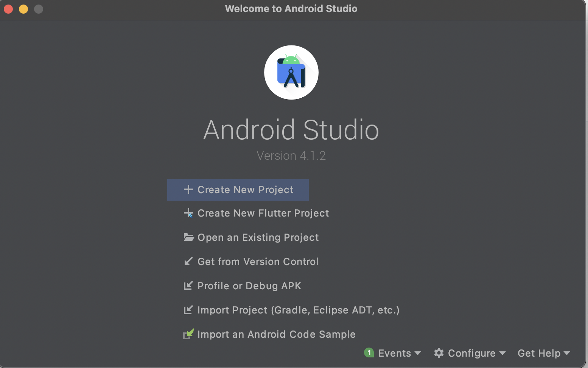
Task: Open the Events dropdown
Action: coord(392,353)
